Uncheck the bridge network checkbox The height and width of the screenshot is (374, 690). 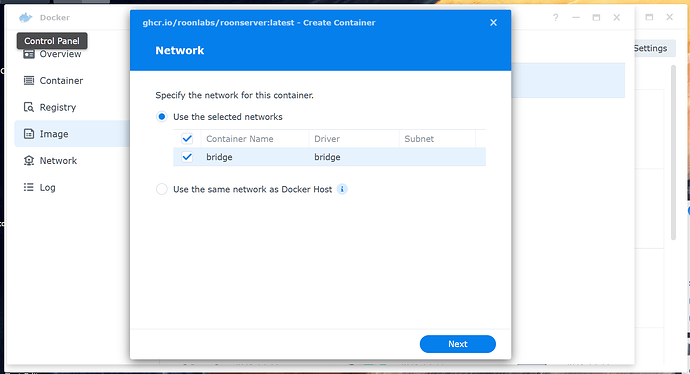tap(187, 157)
